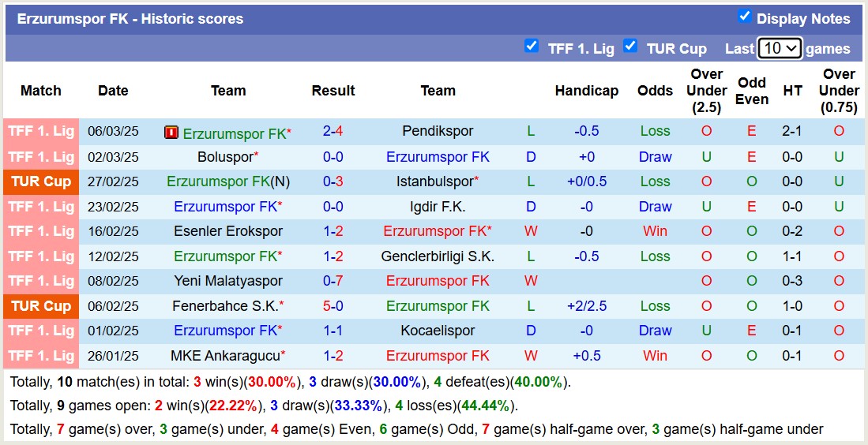Click the Over Under (0.75) column header

839,91
